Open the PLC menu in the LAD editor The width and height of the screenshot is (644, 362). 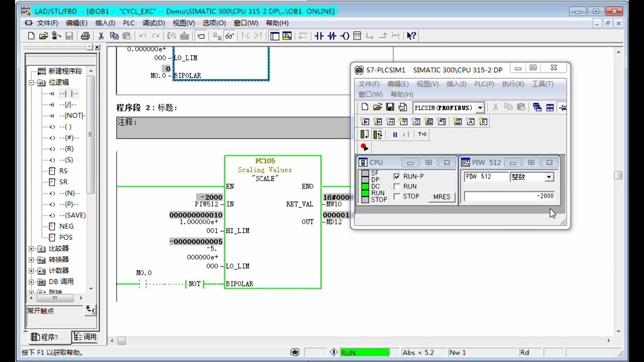point(129,23)
